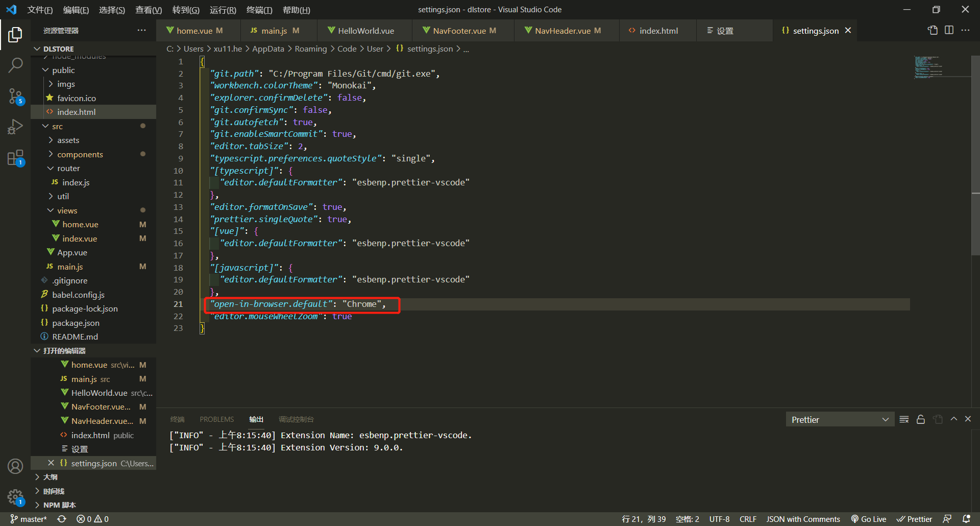
Task: Close the bottom output panel
Action: pyautogui.click(x=968, y=419)
